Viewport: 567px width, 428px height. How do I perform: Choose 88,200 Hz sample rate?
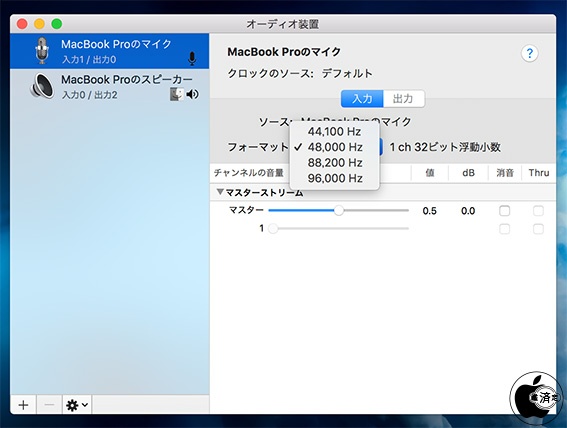(x=334, y=163)
